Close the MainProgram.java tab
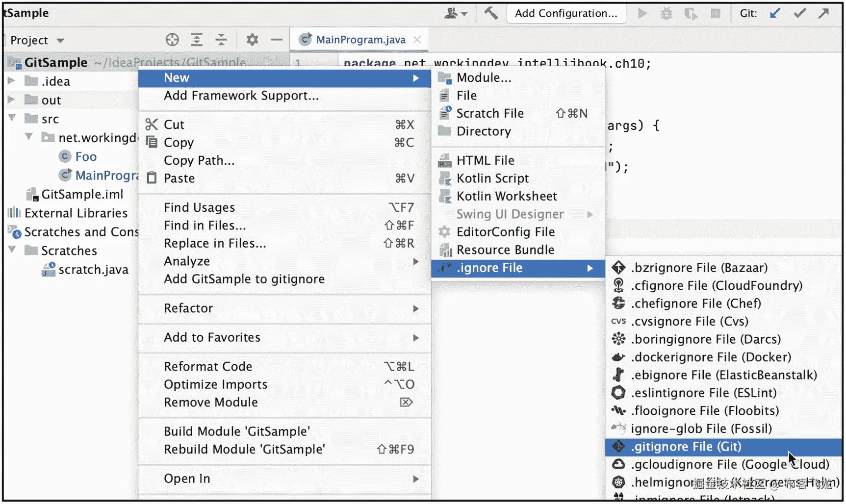The width and height of the screenshot is (846, 504). tap(417, 40)
